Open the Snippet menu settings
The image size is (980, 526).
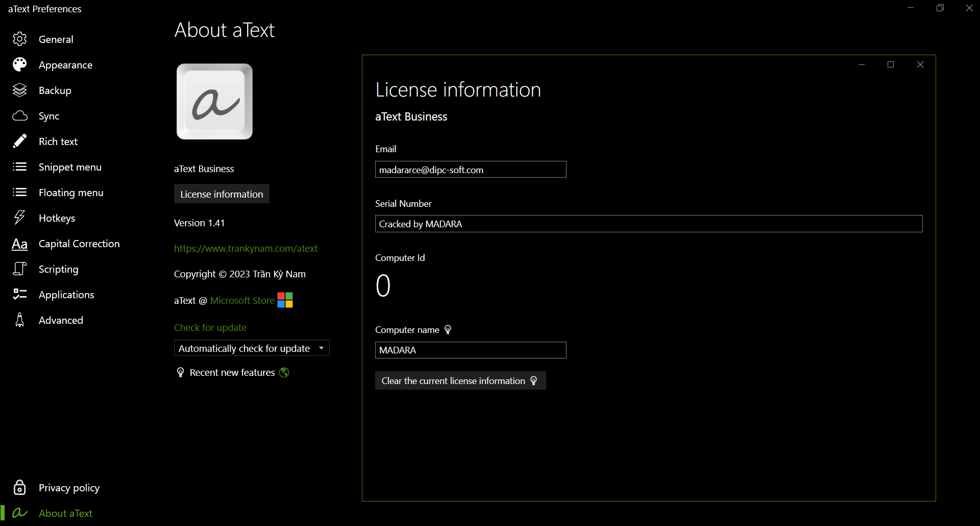(x=70, y=166)
